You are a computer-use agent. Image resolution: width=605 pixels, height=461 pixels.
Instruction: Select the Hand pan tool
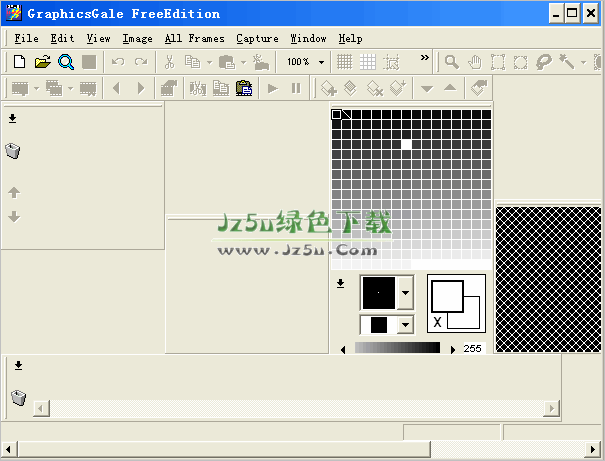pos(475,62)
